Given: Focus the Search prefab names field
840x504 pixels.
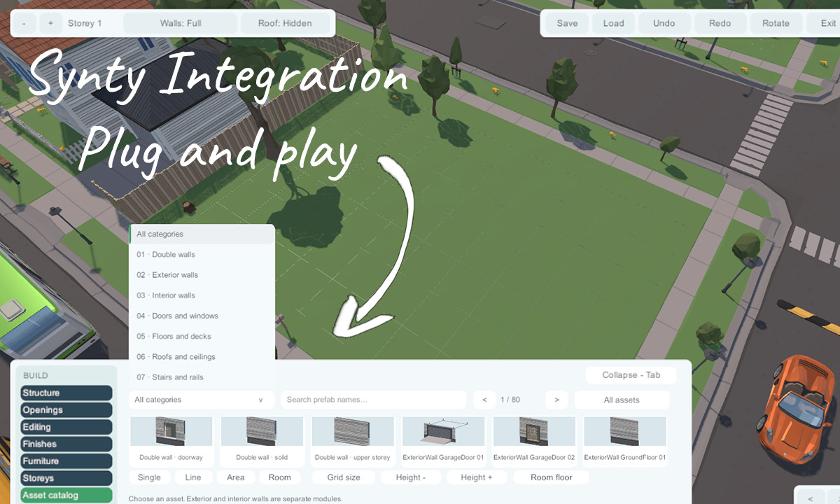Looking at the screenshot, I should click(x=374, y=400).
